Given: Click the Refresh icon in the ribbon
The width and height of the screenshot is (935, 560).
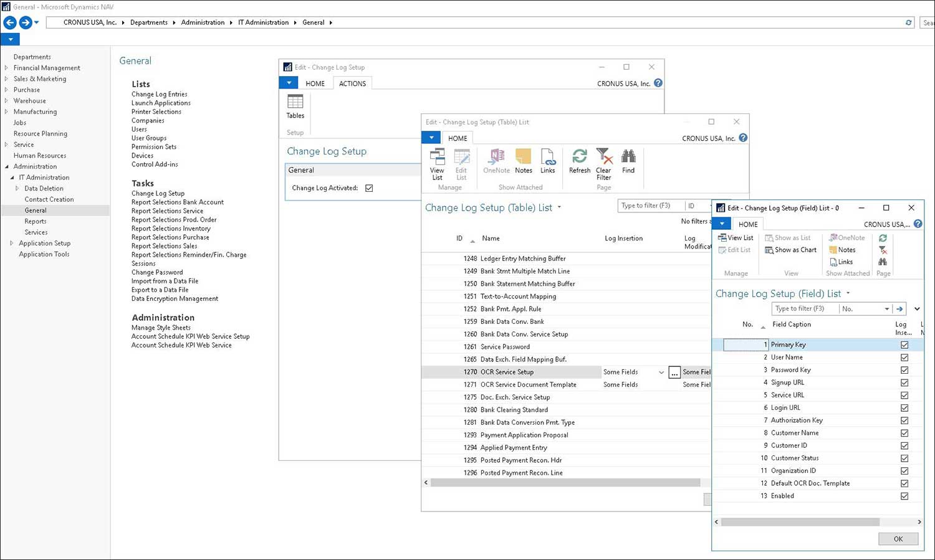Looking at the screenshot, I should (x=579, y=162).
